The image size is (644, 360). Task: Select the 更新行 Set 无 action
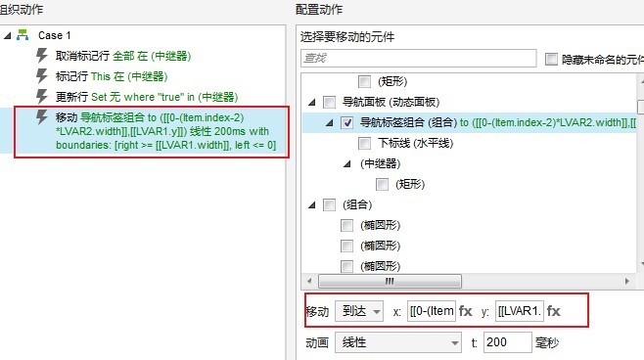pos(147,97)
